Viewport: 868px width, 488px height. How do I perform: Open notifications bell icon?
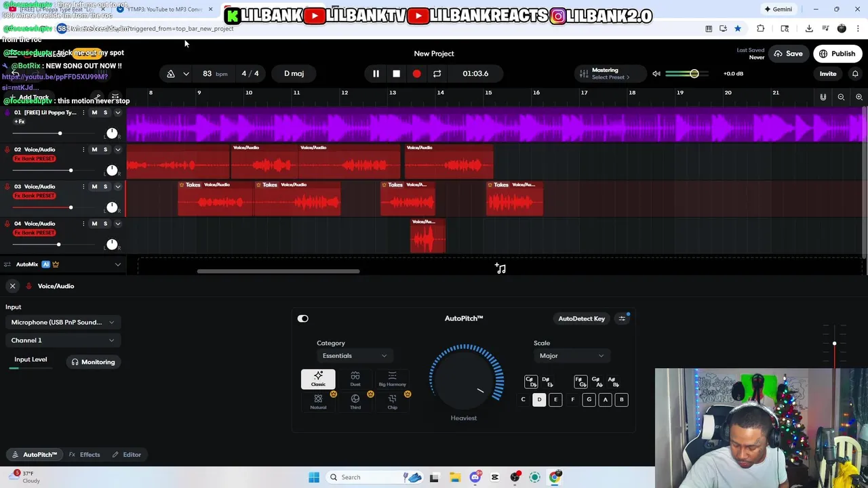(x=855, y=73)
